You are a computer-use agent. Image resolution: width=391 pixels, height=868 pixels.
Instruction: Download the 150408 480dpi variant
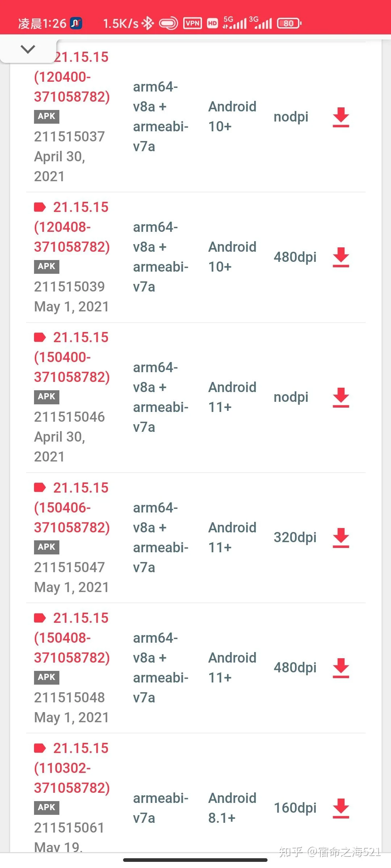click(341, 668)
